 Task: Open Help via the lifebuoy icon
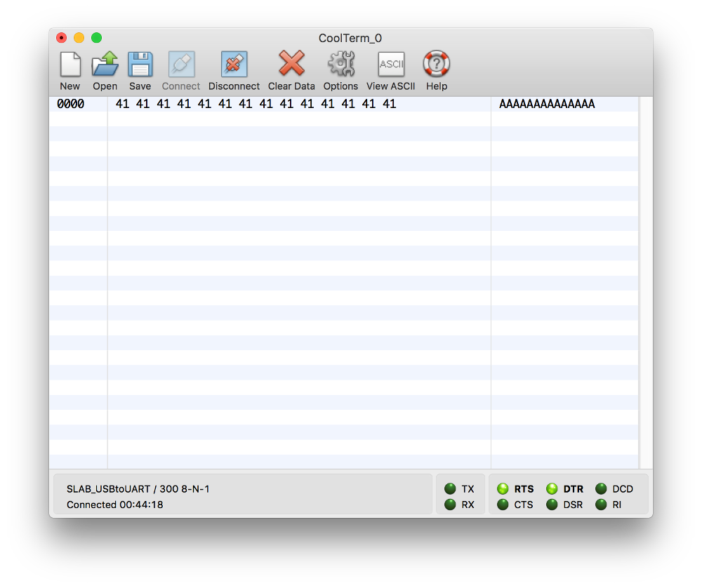436,65
